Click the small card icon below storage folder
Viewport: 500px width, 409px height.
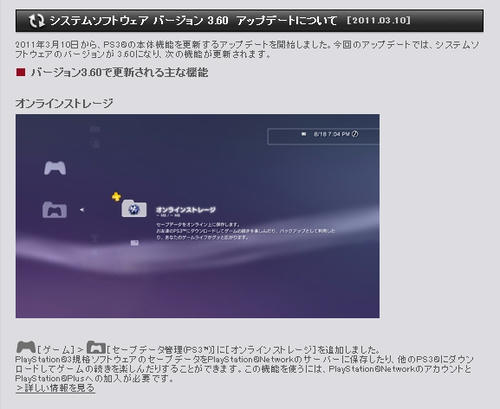point(134,243)
